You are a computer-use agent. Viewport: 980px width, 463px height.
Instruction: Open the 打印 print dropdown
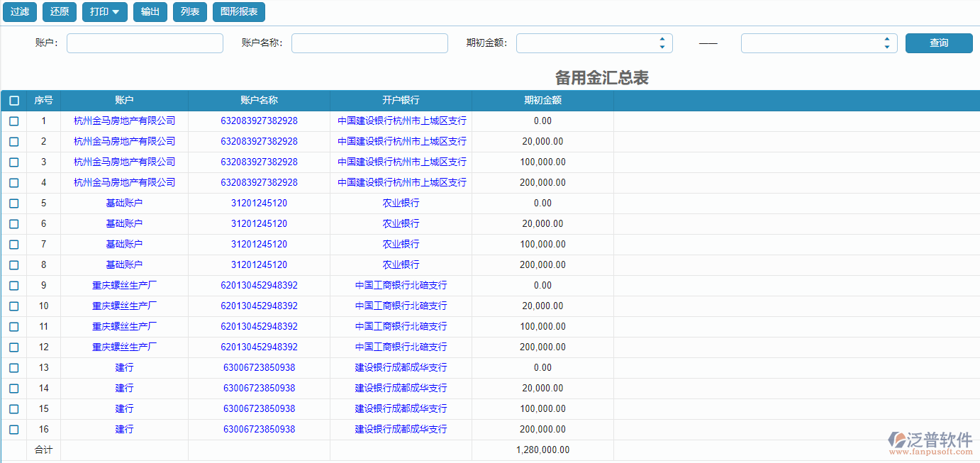point(104,11)
